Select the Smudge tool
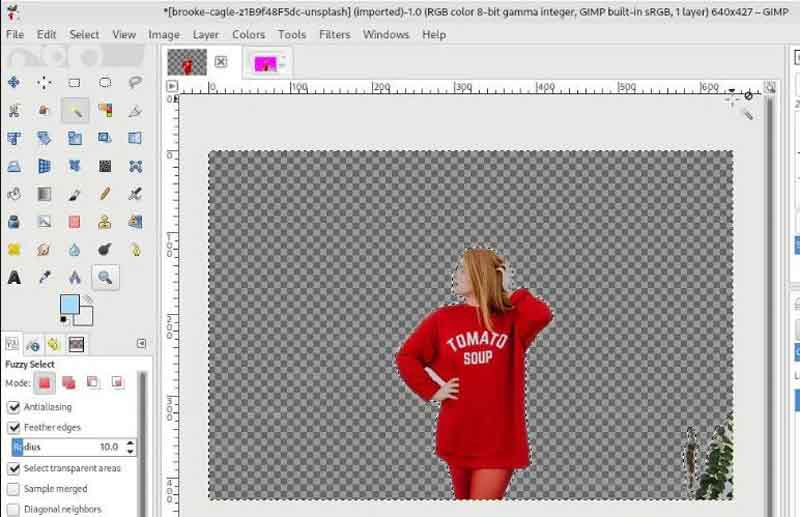 pos(44,250)
